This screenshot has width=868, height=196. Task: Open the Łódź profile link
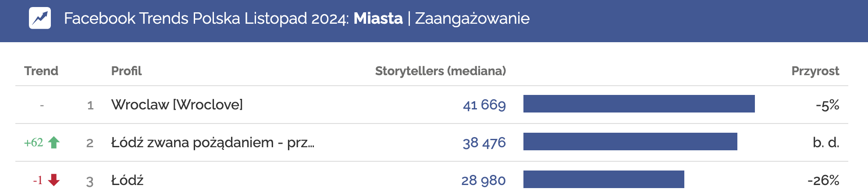point(127,180)
